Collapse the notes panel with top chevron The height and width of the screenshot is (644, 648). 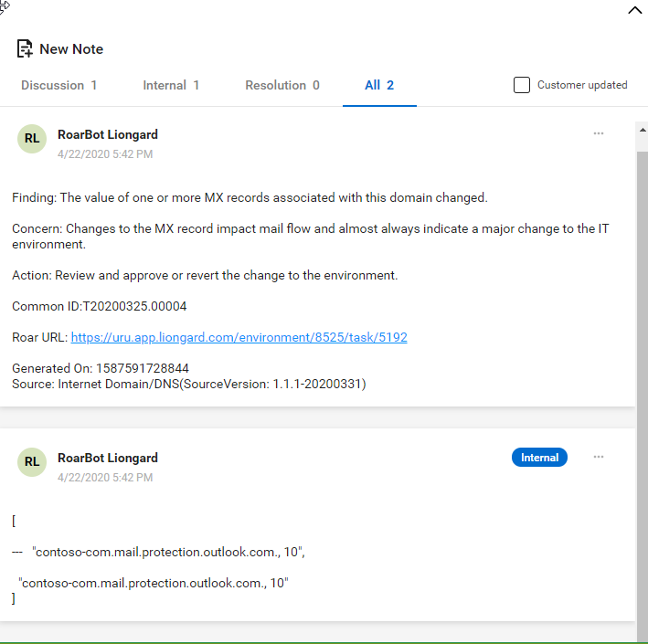tap(635, 10)
